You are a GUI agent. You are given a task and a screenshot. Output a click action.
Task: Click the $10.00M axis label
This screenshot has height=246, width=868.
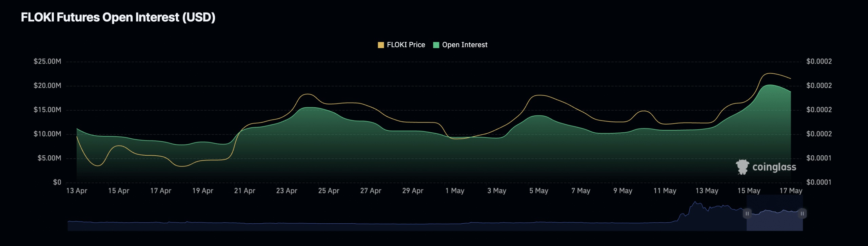(x=47, y=134)
